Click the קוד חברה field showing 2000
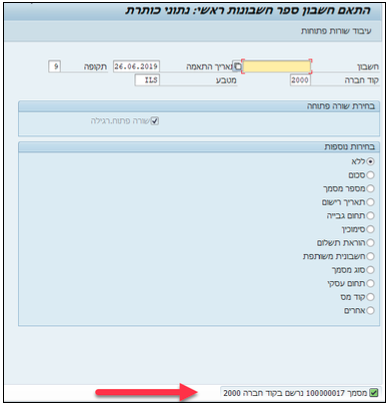Screen dimensions: 388x406 pyautogui.click(x=300, y=80)
